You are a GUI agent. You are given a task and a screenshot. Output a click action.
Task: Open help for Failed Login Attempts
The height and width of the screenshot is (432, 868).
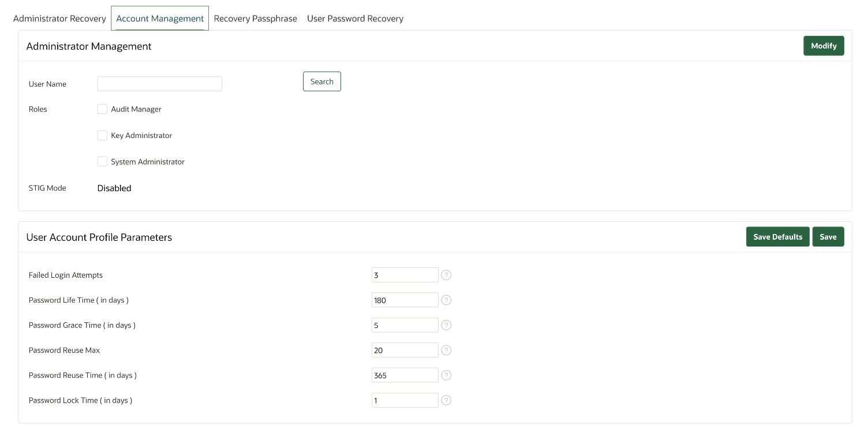(446, 274)
